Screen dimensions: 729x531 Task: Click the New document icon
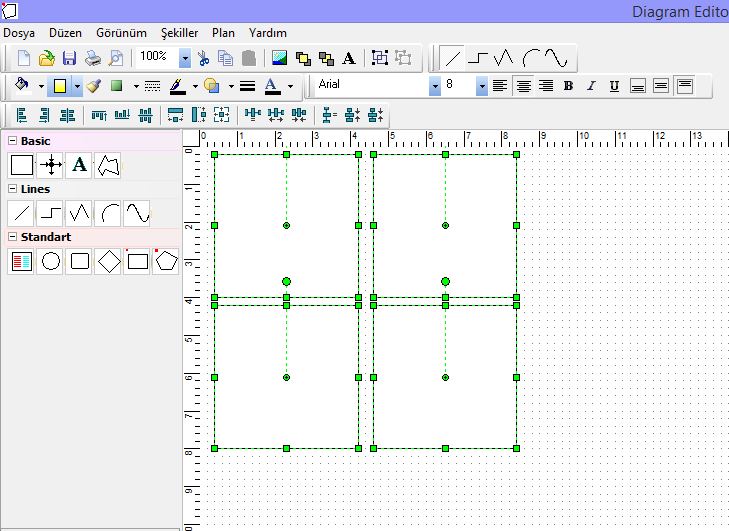click(x=24, y=58)
